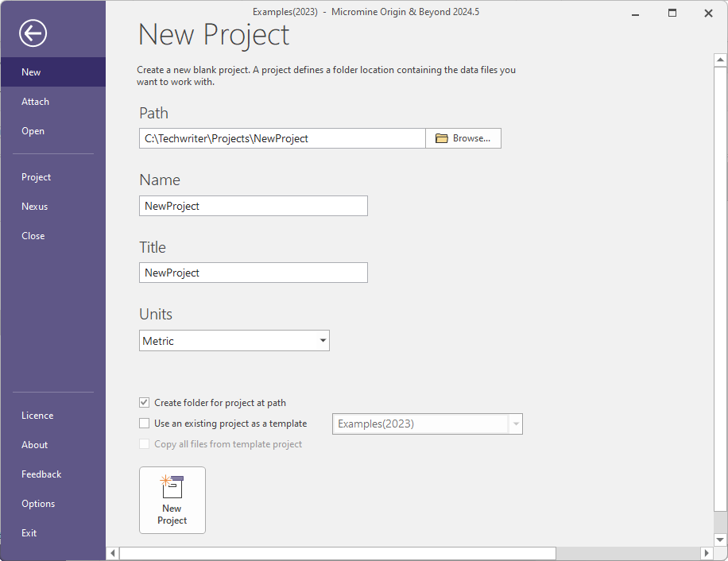
Task: Toggle Copy all files from template project
Action: point(145,444)
